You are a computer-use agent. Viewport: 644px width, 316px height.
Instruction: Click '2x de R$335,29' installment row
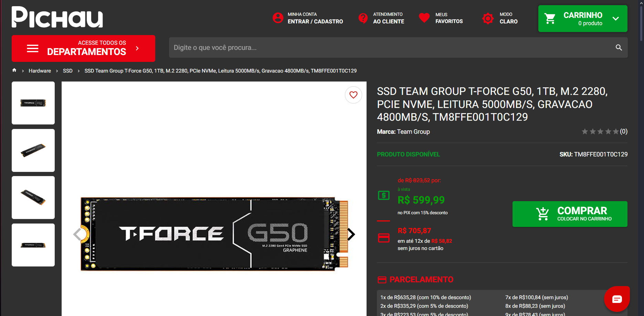424,306
